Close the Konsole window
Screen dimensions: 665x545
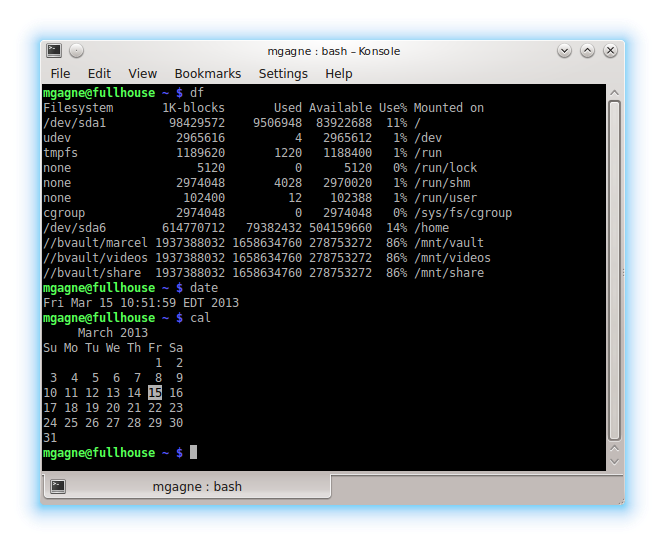tap(610, 51)
